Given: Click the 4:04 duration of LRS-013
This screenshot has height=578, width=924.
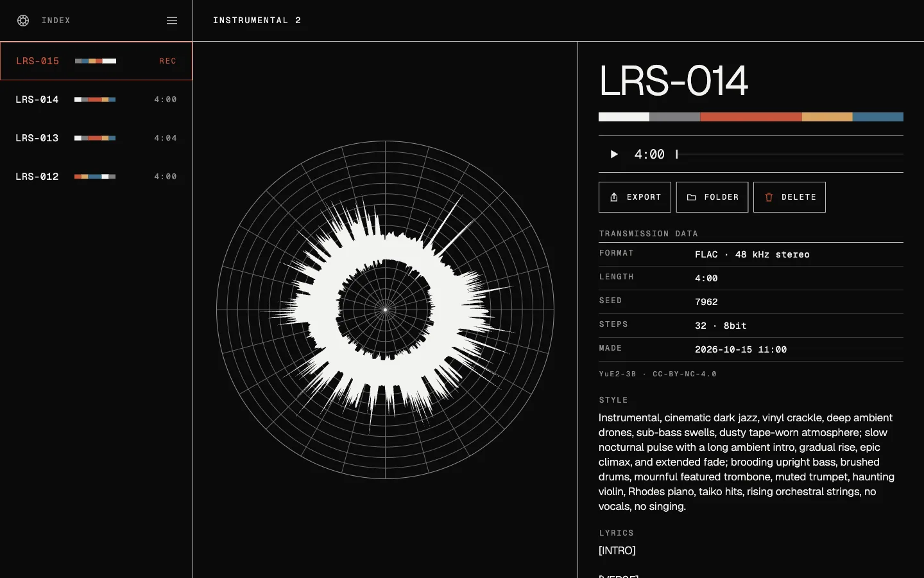Looking at the screenshot, I should coord(166,138).
